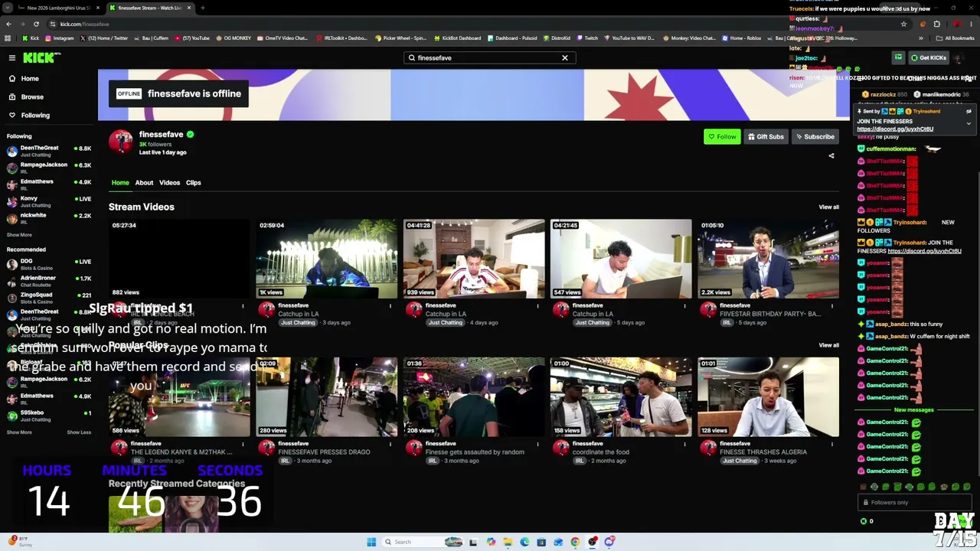Open the Chrome three-dot menu

[x=971, y=24]
